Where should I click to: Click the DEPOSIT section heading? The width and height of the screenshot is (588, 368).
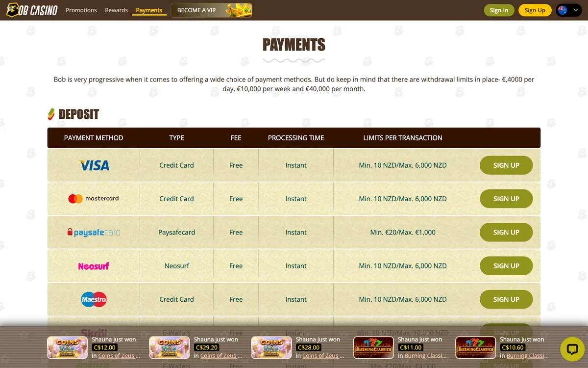pos(78,114)
